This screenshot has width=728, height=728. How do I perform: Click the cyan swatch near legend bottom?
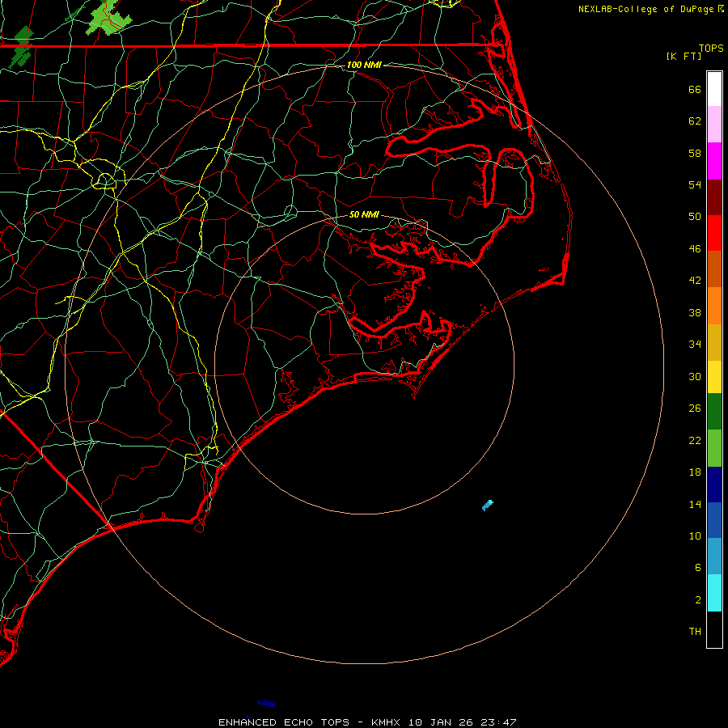[x=714, y=592]
